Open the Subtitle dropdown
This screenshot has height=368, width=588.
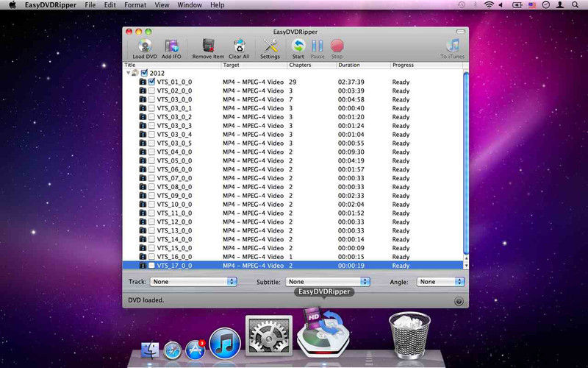click(x=328, y=282)
